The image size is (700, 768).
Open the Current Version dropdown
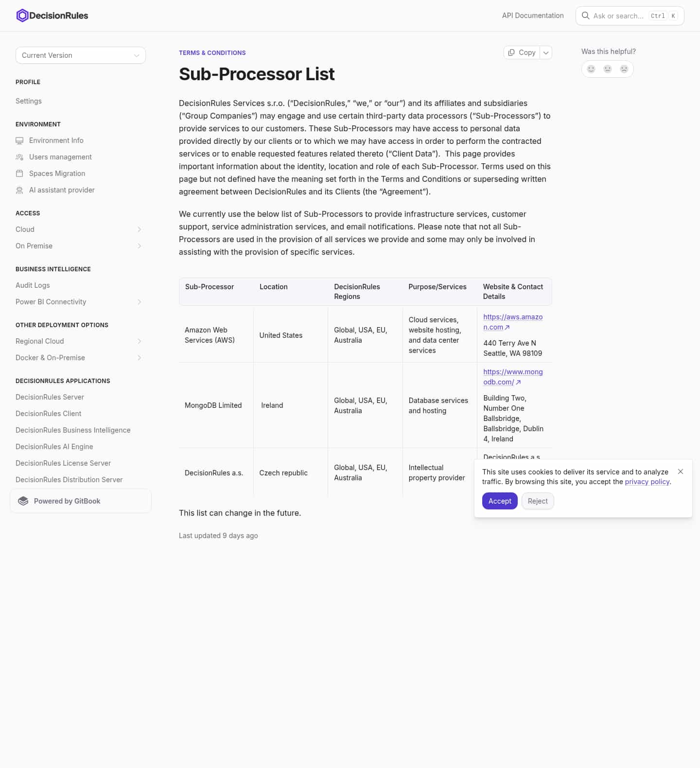point(81,55)
